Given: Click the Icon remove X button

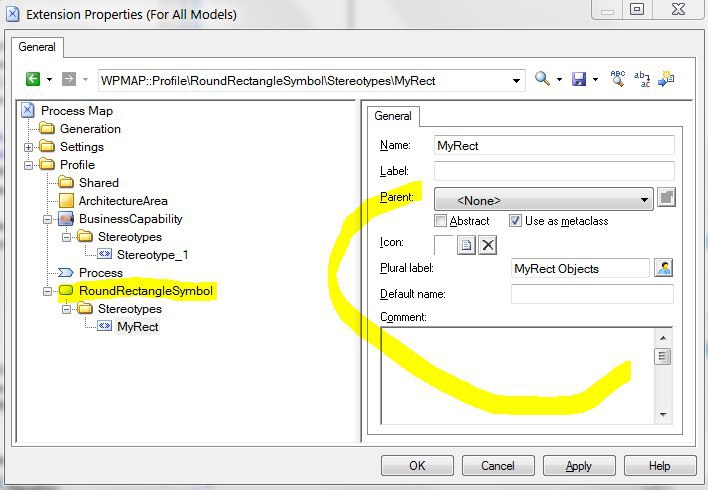Looking at the screenshot, I should (x=488, y=245).
